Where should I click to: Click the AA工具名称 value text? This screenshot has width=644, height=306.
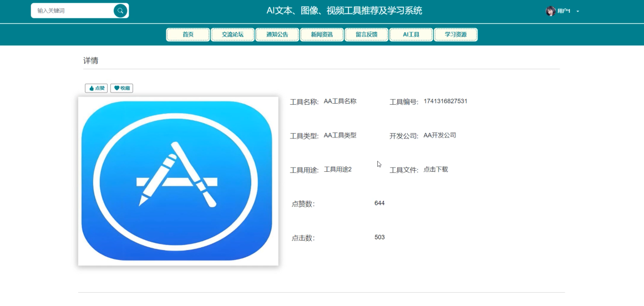click(x=340, y=101)
